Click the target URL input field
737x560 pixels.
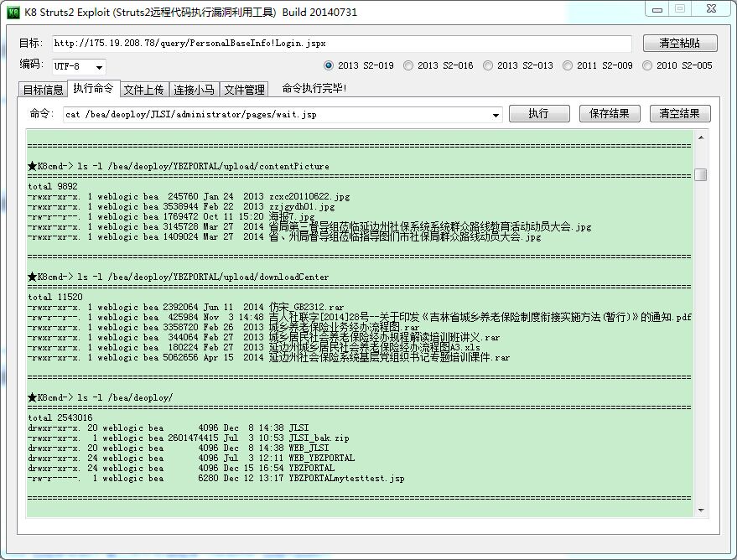click(342, 44)
